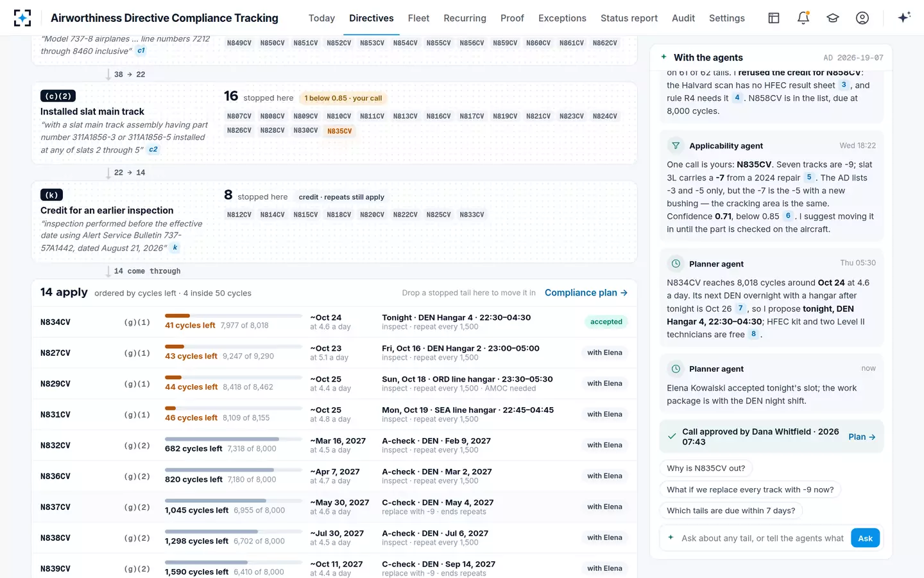924x578 pixels.
Task: Open the Proof tab
Action: point(512,18)
